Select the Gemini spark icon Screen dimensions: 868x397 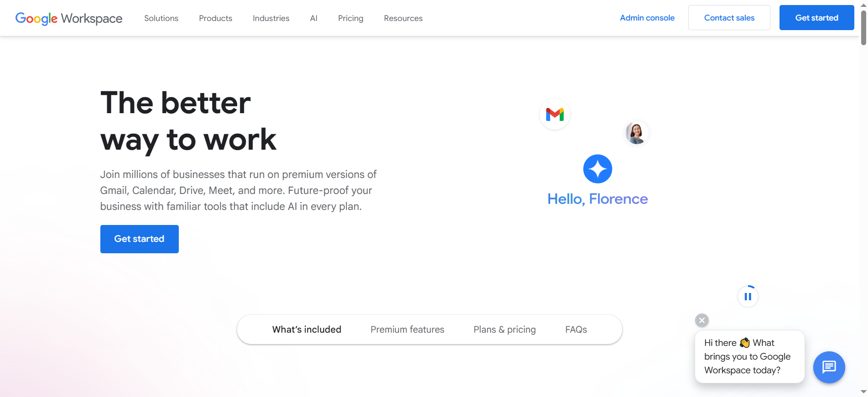point(598,168)
